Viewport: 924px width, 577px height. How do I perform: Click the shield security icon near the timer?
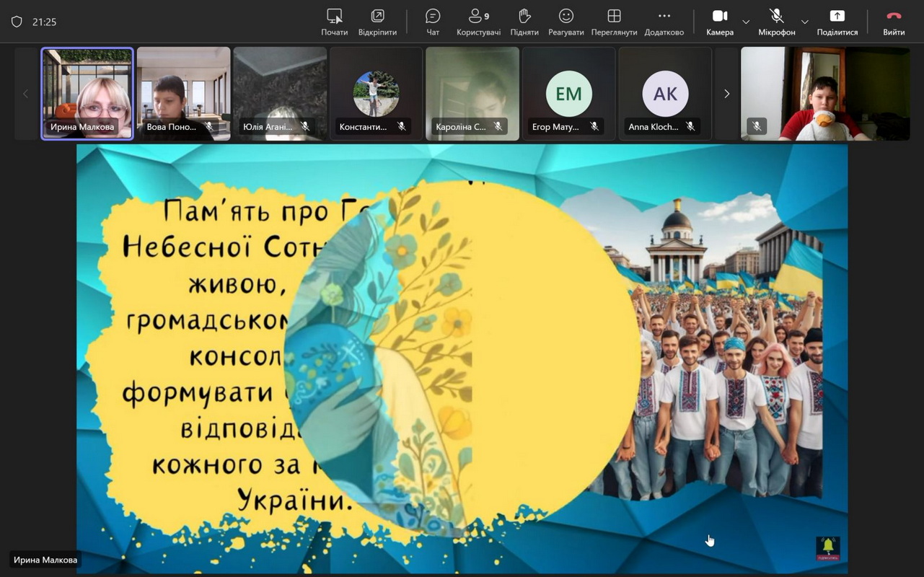(x=17, y=22)
